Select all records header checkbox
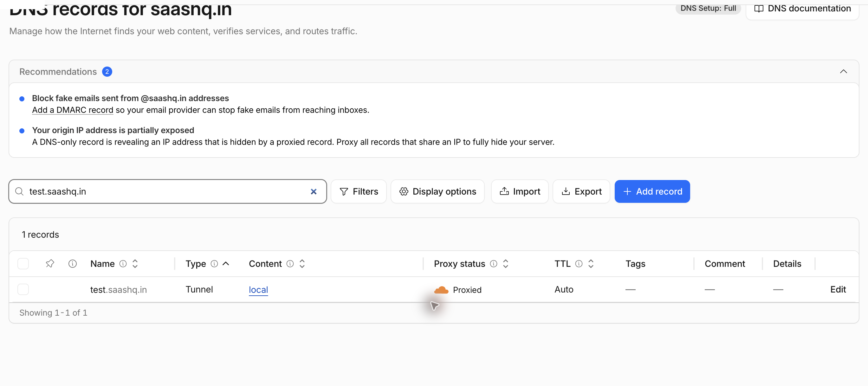 coord(23,263)
